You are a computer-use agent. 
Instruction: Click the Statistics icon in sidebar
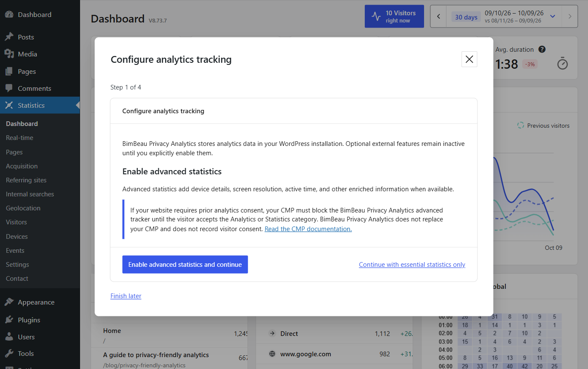9,105
